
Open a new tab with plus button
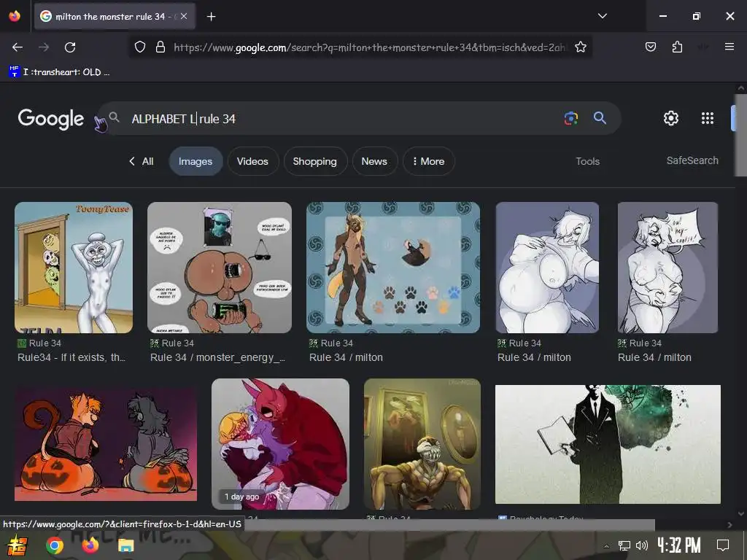(x=211, y=17)
